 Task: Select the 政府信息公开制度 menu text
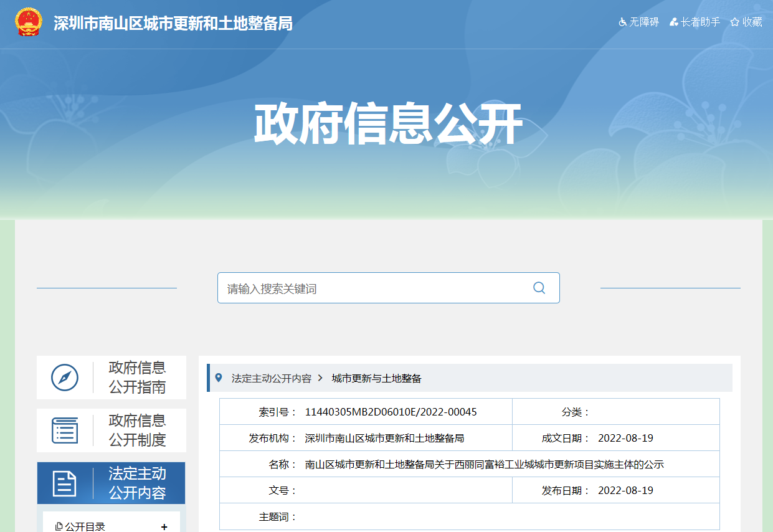tap(137, 430)
